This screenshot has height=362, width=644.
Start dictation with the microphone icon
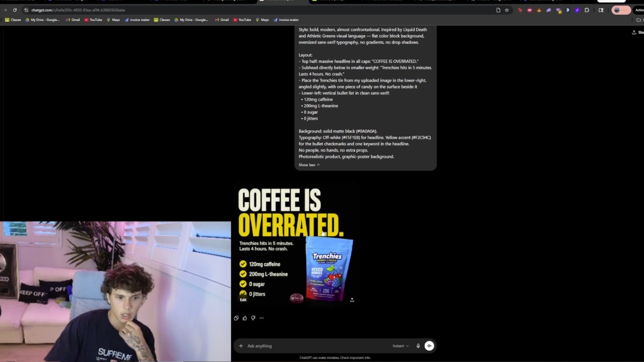[418, 346]
